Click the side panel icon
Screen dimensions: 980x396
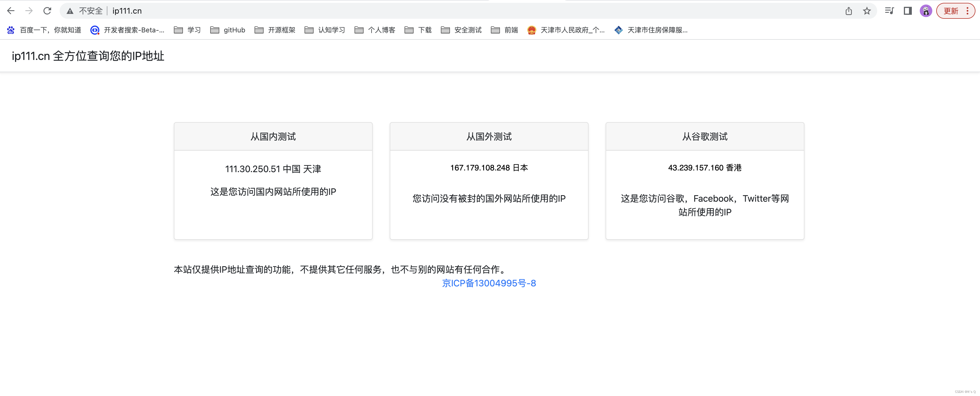tap(907, 11)
